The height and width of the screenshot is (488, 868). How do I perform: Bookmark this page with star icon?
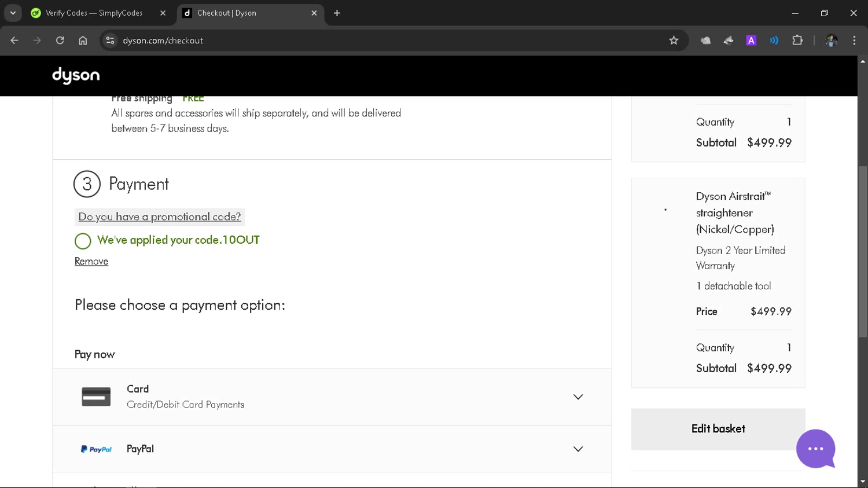click(674, 41)
